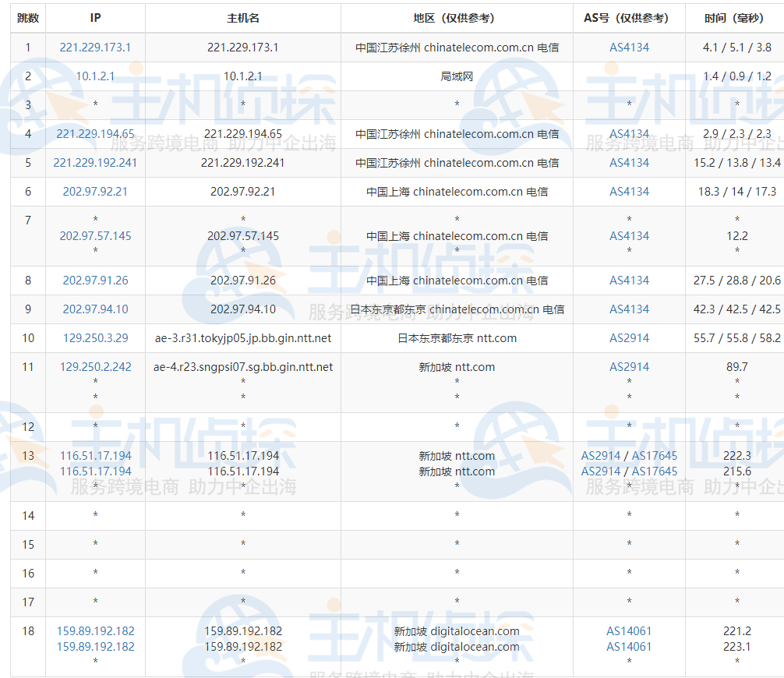This screenshot has height=678, width=784.
Task: Open AS4134 link in hop 9 row
Action: coord(629,309)
